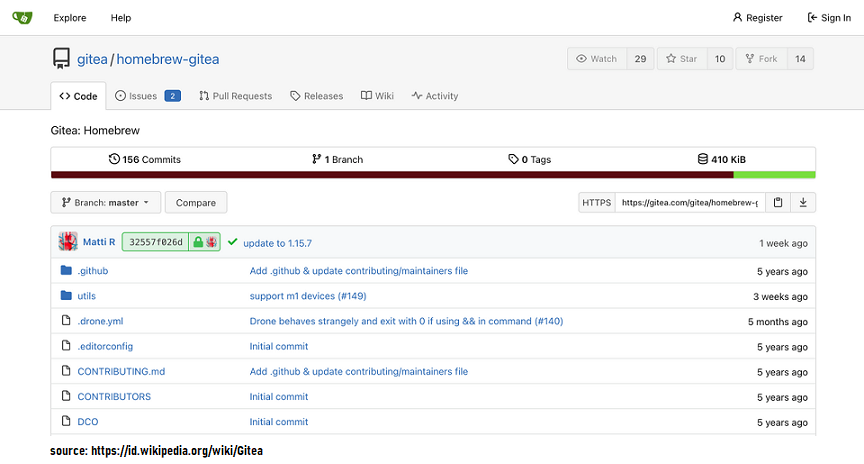The image size is (864, 464).
Task: Click the repository book icon
Action: 62,59
